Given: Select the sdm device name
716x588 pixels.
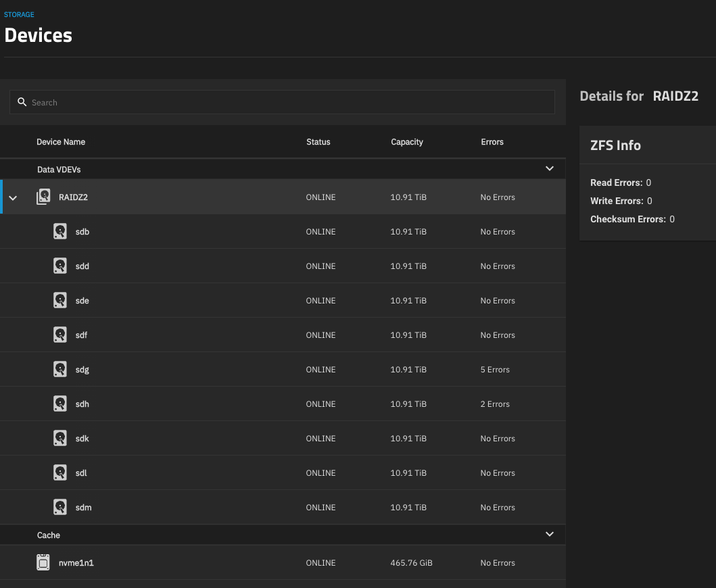Looking at the screenshot, I should [84, 507].
